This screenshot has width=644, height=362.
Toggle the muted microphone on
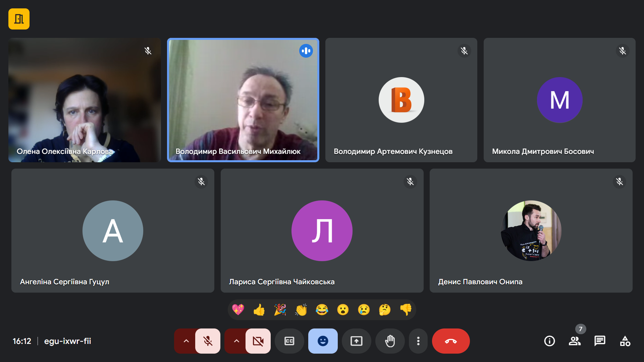208,341
